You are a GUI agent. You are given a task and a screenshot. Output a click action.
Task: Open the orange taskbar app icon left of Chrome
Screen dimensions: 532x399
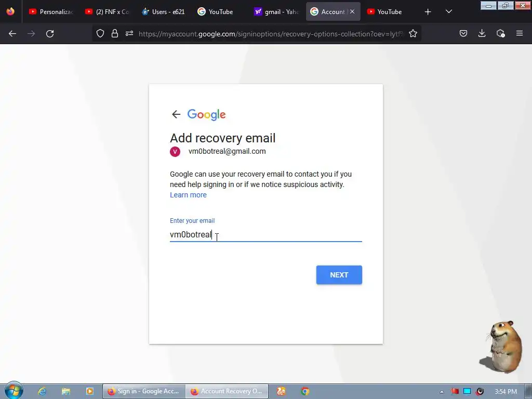pyautogui.click(x=281, y=391)
